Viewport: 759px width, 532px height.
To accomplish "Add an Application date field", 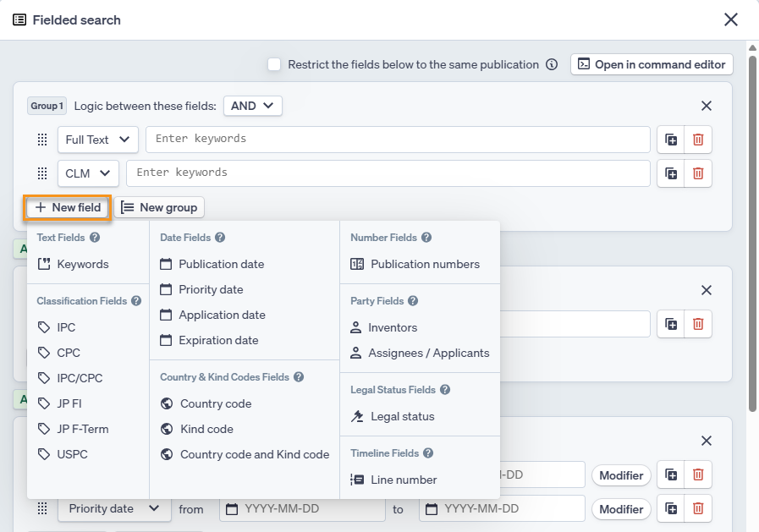I will click(212, 315).
